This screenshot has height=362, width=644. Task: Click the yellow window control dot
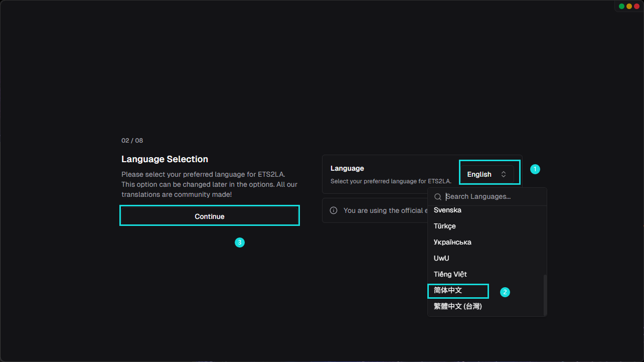tap(629, 6)
